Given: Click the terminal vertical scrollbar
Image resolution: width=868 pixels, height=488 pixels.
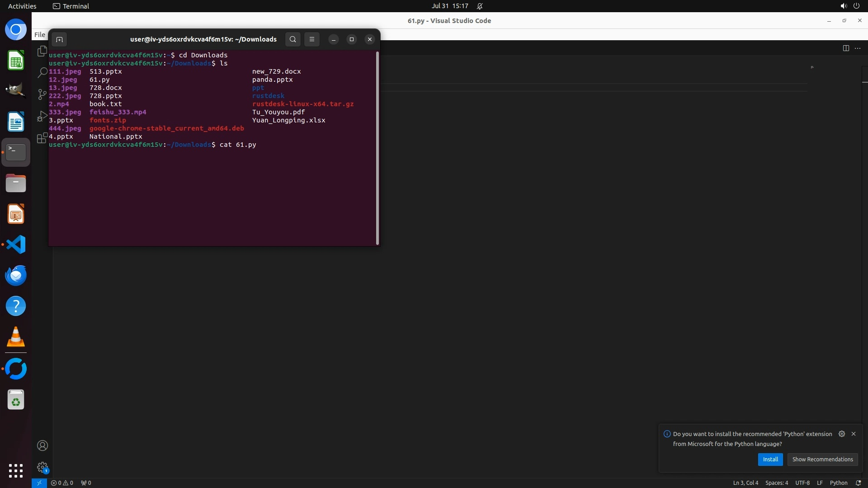Looking at the screenshot, I should 377,148.
